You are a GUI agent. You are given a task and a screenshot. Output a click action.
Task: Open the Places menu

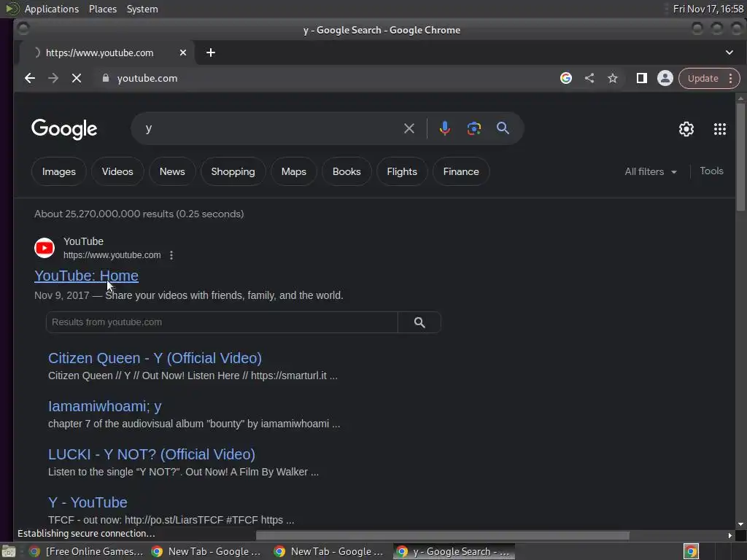[x=103, y=9]
